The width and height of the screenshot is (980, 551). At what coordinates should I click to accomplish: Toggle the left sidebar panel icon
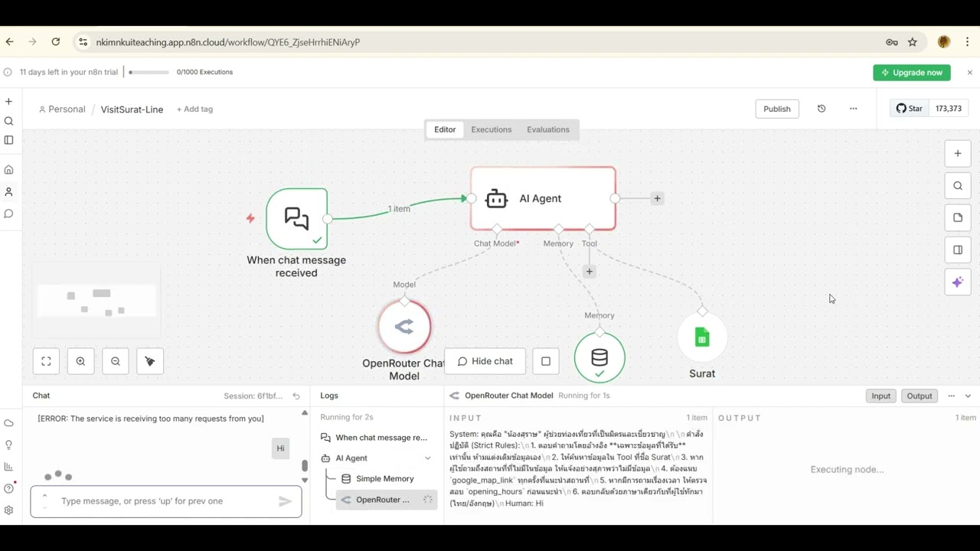[9, 140]
